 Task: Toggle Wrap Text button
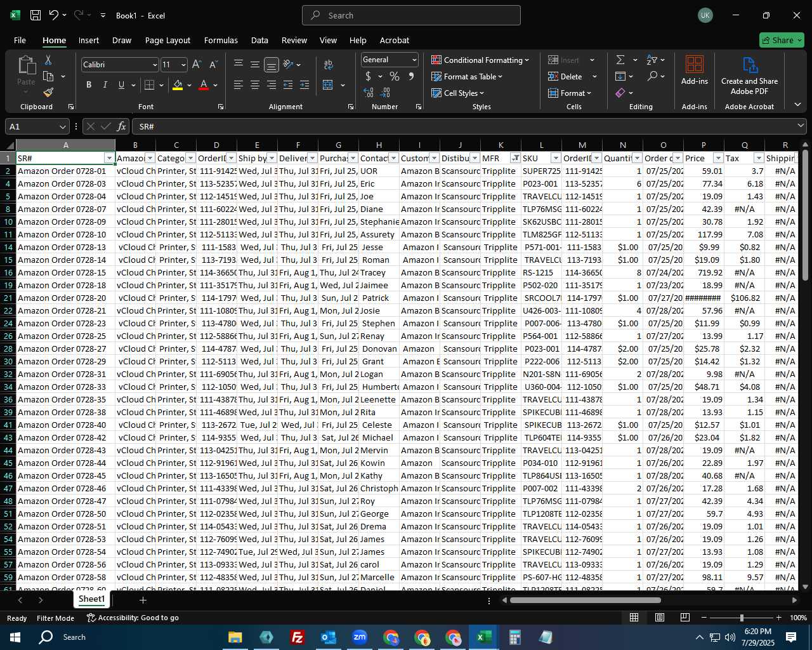(328, 64)
